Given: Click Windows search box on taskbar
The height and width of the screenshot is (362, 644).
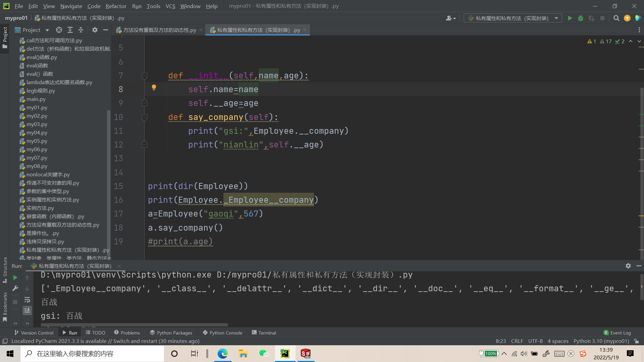Looking at the screenshot, I should point(92,354).
